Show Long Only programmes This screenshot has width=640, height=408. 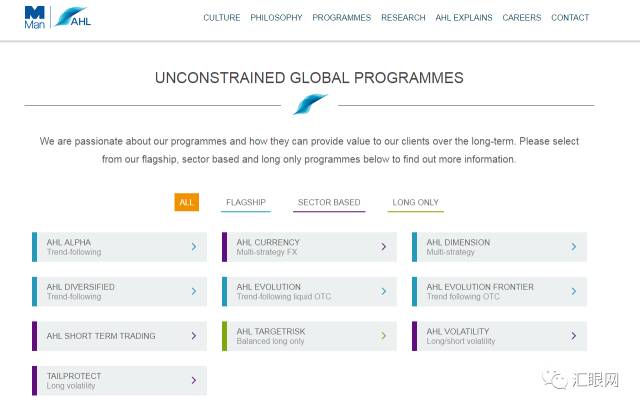pos(415,203)
